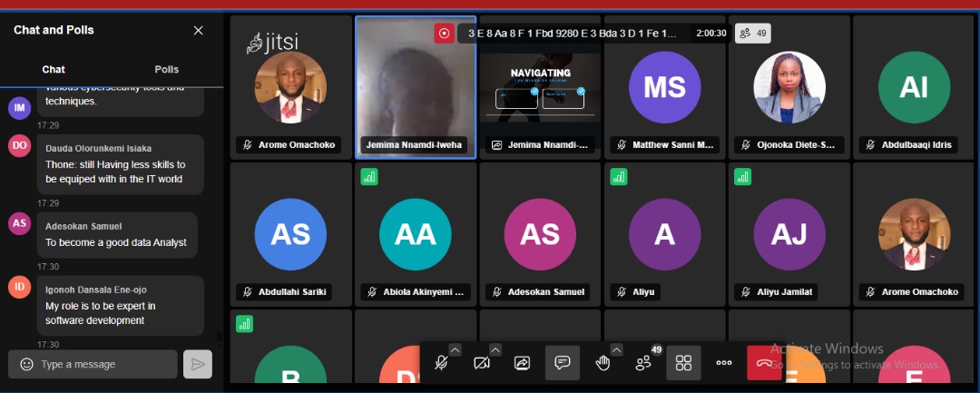This screenshot has width=980, height=393.
Task: Click sender name Dauda Olorunkemi Isiaka
Action: point(98,149)
